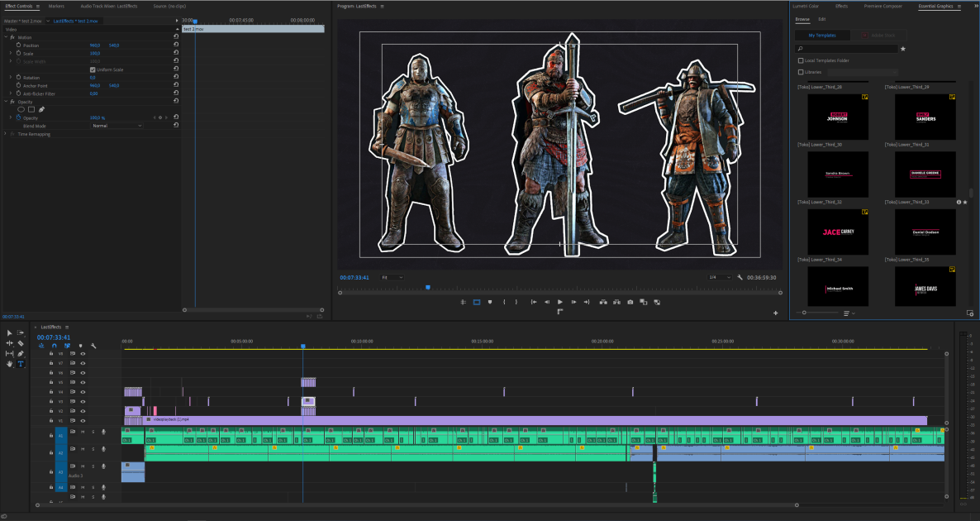Select the Pen tool in Tools panel
The width and height of the screenshot is (980, 521).
pyautogui.click(x=21, y=353)
